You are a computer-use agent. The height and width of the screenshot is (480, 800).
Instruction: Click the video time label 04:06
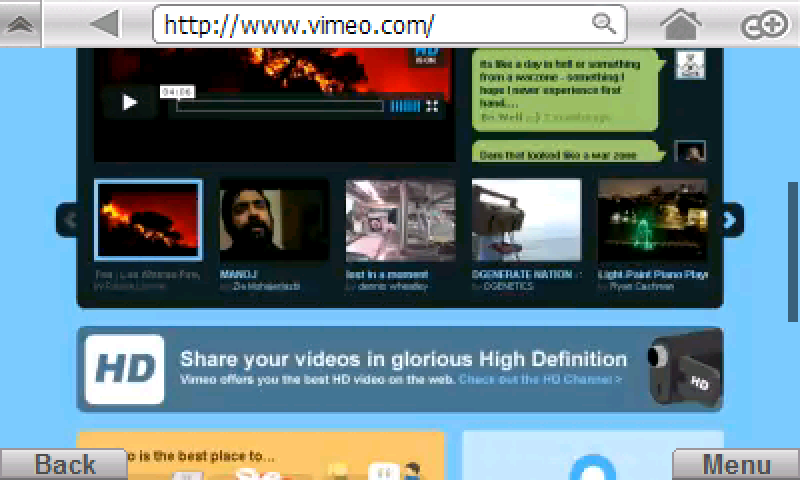pyautogui.click(x=177, y=92)
